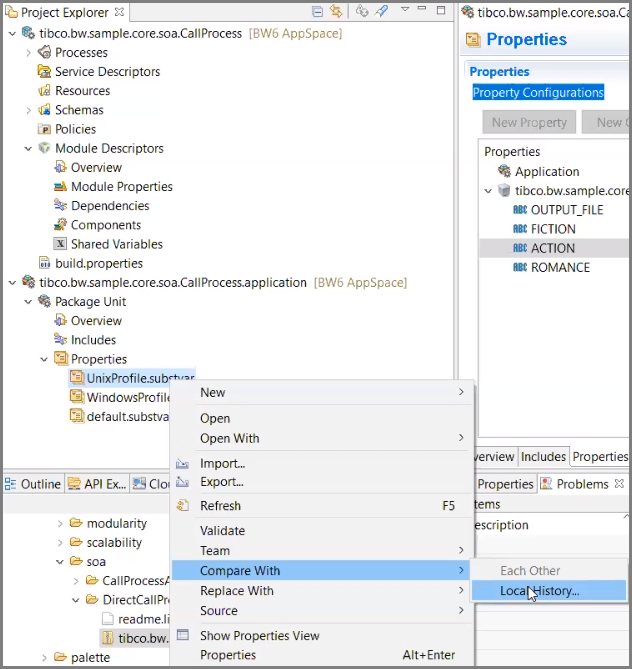The image size is (632, 669).
Task: Click Import menu icon
Action: click(183, 464)
